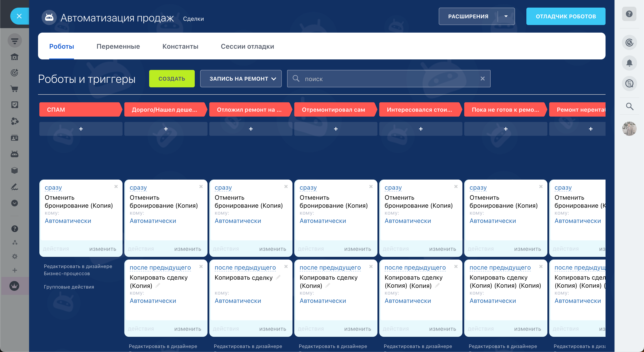Open the help question mark icon top right
This screenshot has height=352, width=644.
pyautogui.click(x=629, y=14)
